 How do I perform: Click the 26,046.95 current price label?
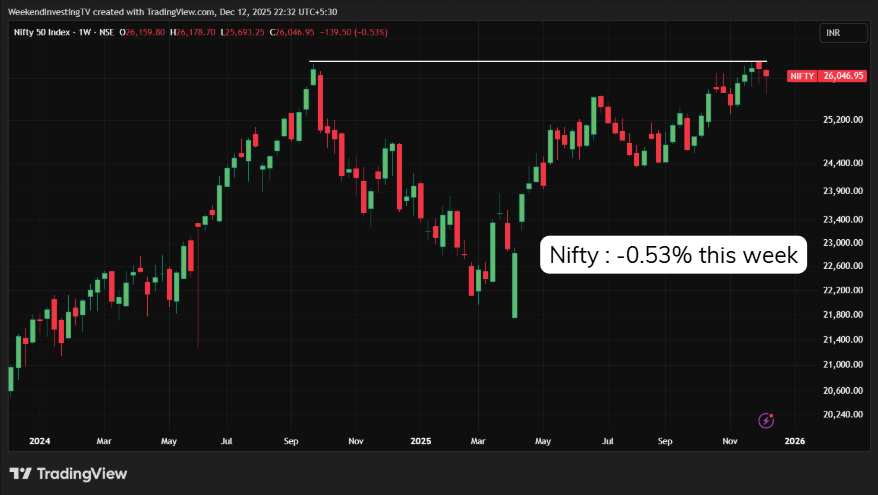coord(843,76)
